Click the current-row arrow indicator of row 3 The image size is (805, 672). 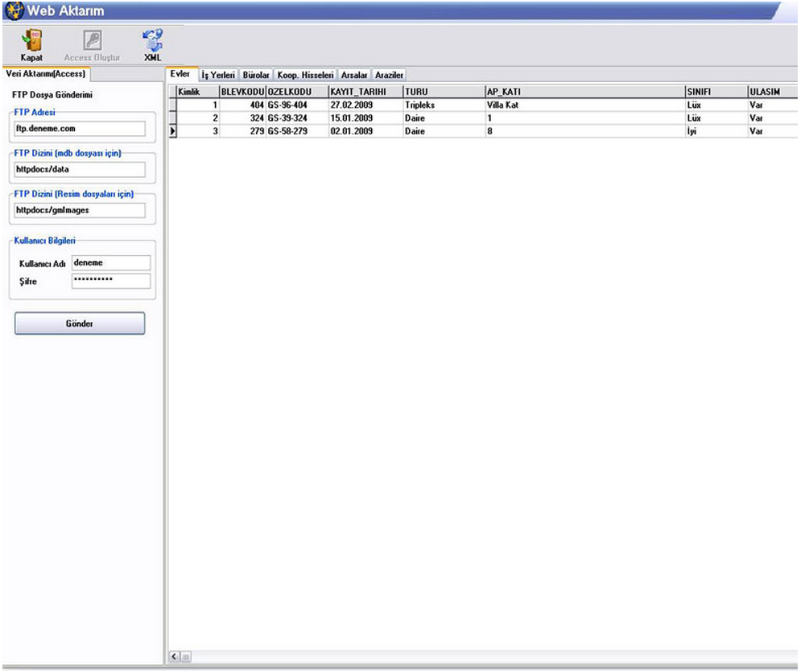172,131
